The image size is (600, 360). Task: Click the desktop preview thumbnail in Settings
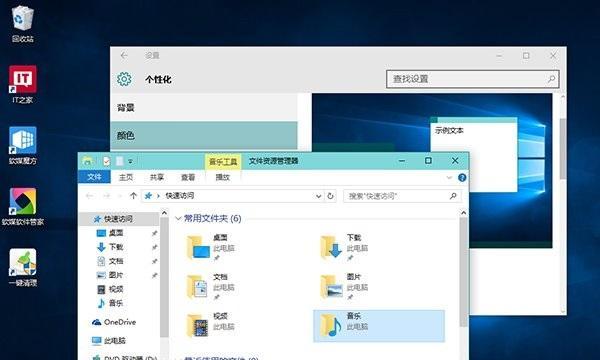pos(432,170)
